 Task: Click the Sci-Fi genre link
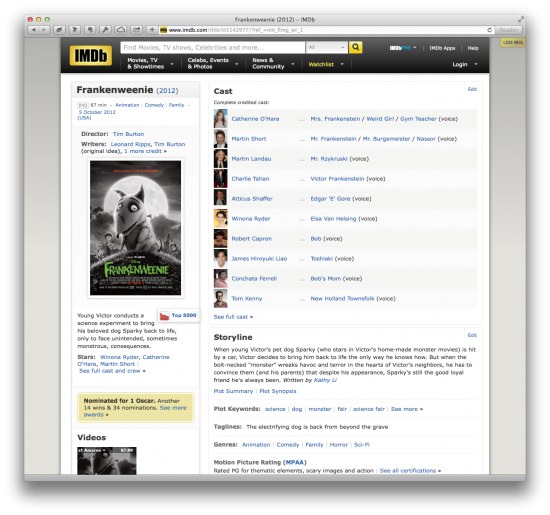pyautogui.click(x=362, y=445)
